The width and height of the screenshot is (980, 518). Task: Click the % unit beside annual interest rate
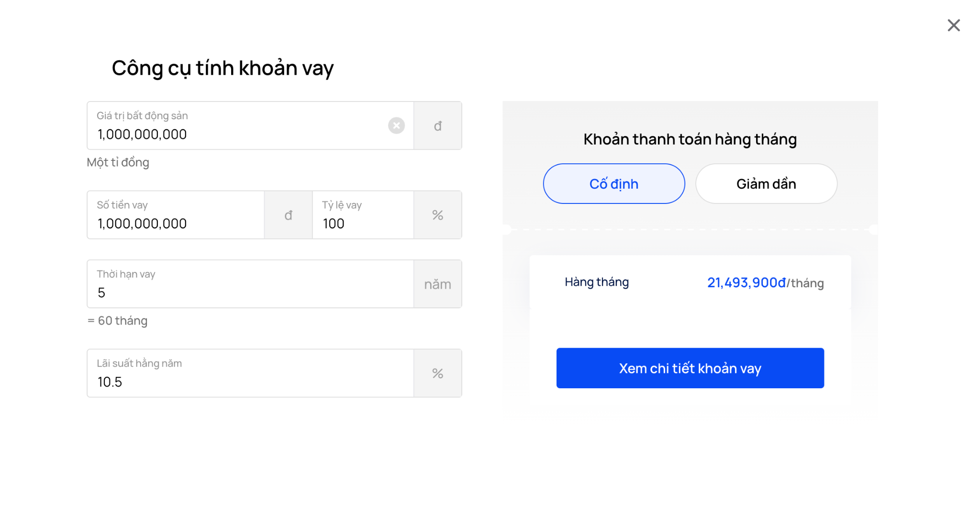[437, 373]
